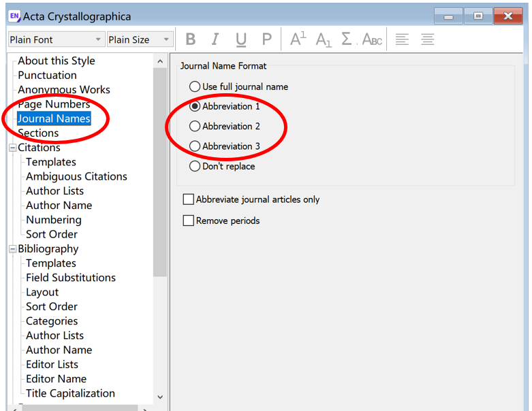Click the tree scroll up arrow
The image size is (532, 411).
[x=160, y=61]
